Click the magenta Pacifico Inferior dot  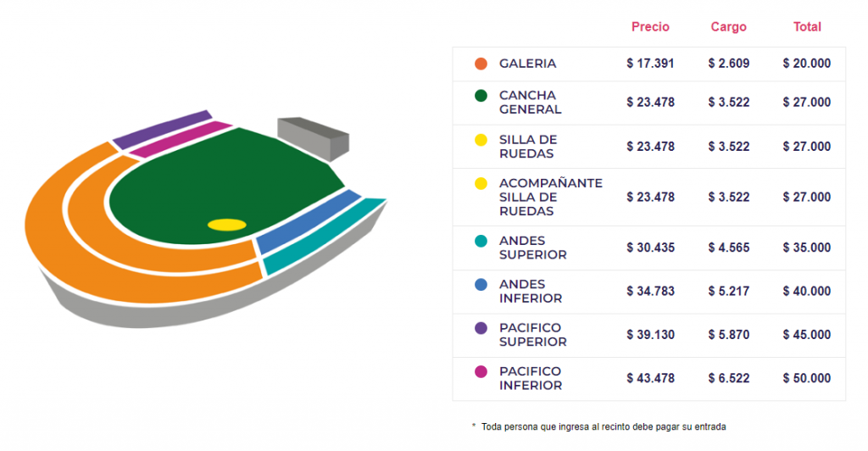(481, 371)
